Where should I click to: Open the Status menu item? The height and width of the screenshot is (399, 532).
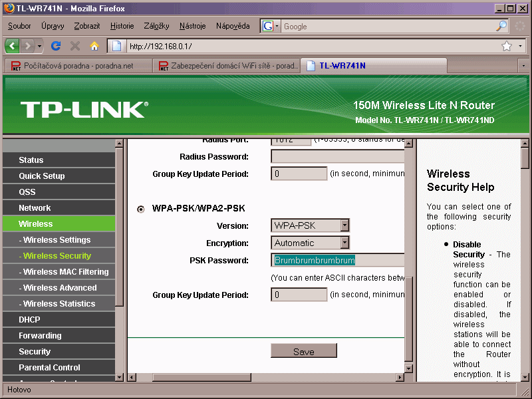pyautogui.click(x=59, y=160)
